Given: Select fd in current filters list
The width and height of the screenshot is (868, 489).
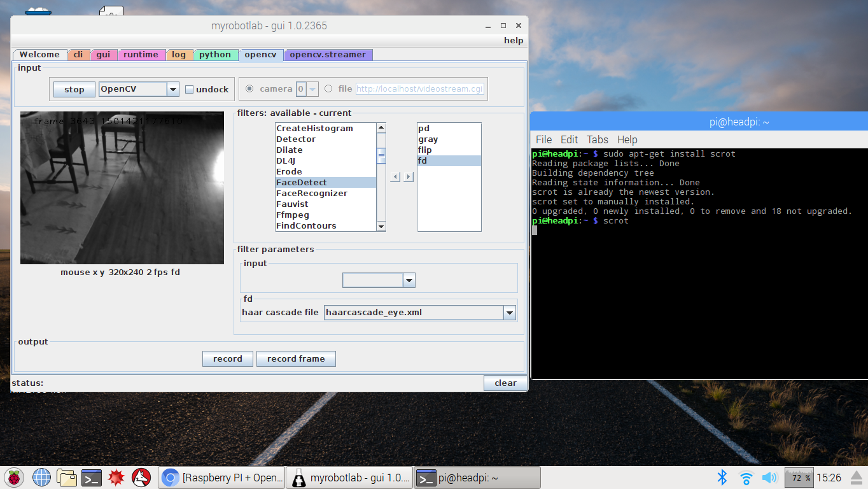Looking at the screenshot, I should (x=449, y=161).
